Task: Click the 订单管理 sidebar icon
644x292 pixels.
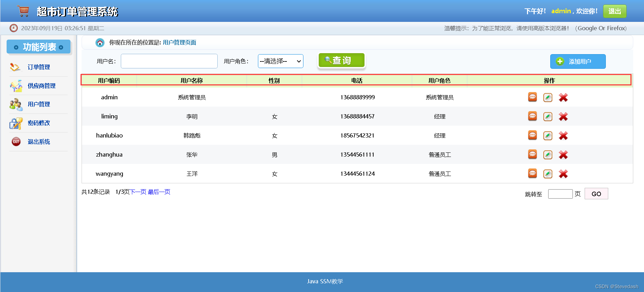Action: coord(15,67)
